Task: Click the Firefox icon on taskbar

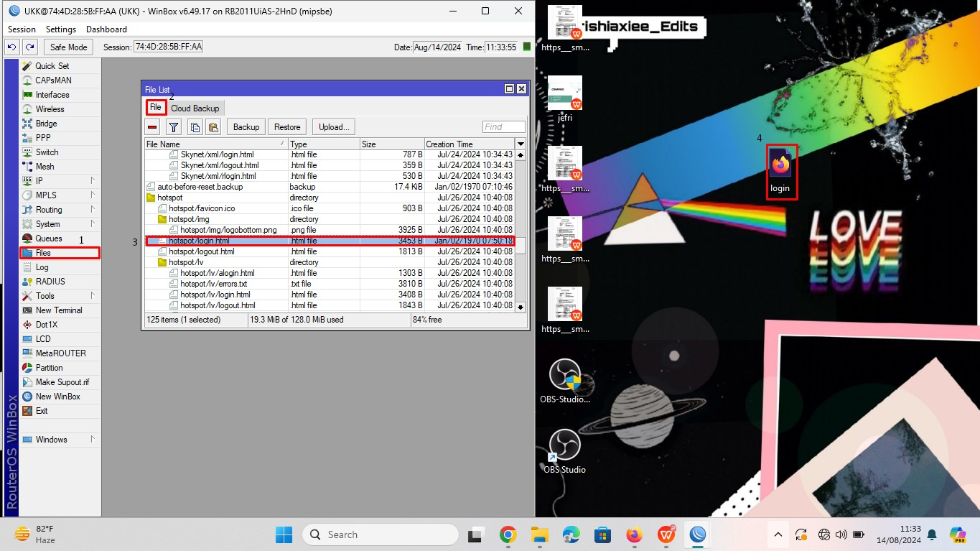Action: [x=633, y=534]
